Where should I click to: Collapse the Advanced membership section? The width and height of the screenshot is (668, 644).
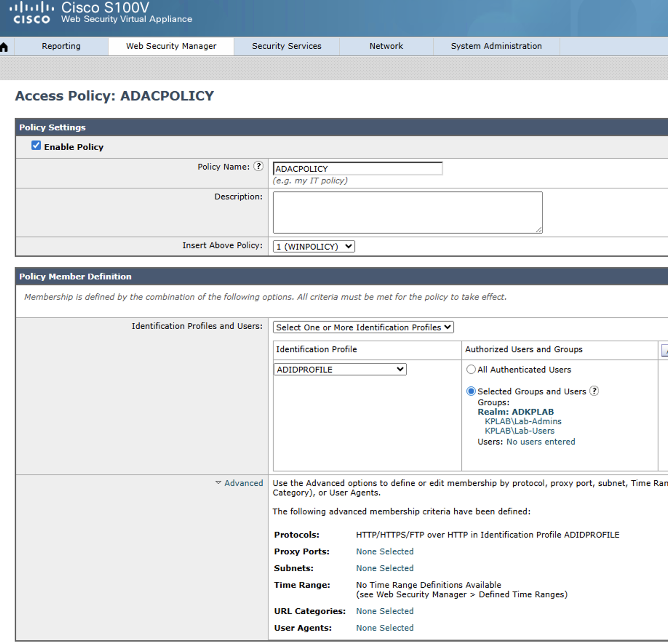(x=239, y=483)
